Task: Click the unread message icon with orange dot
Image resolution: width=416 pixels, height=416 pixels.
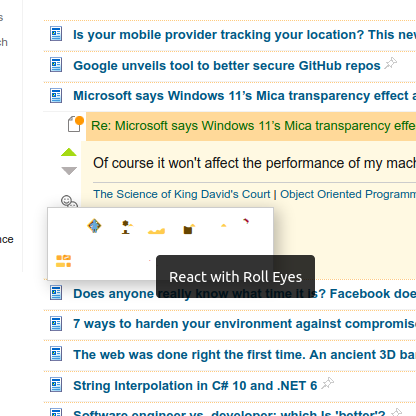Action: [75, 124]
